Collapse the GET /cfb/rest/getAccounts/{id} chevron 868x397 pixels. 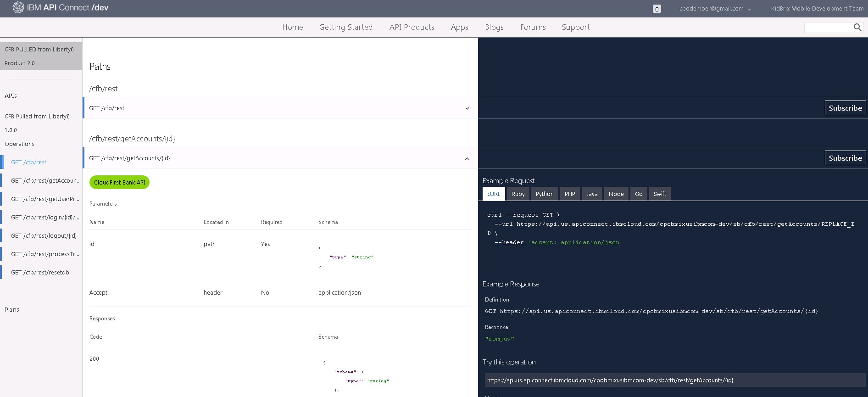[467, 159]
